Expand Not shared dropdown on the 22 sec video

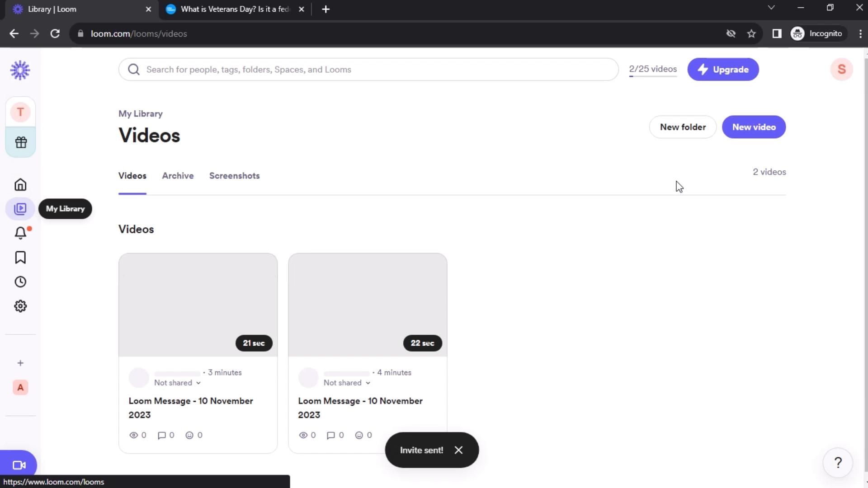[347, 383]
